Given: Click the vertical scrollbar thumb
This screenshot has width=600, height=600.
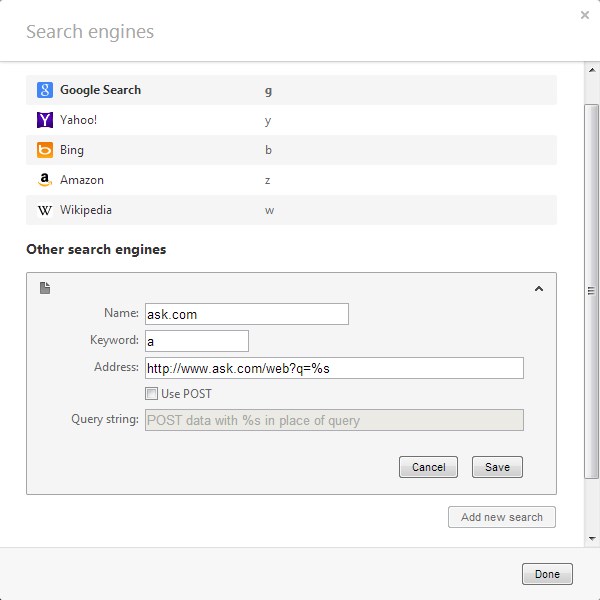Looking at the screenshot, I should [592, 291].
